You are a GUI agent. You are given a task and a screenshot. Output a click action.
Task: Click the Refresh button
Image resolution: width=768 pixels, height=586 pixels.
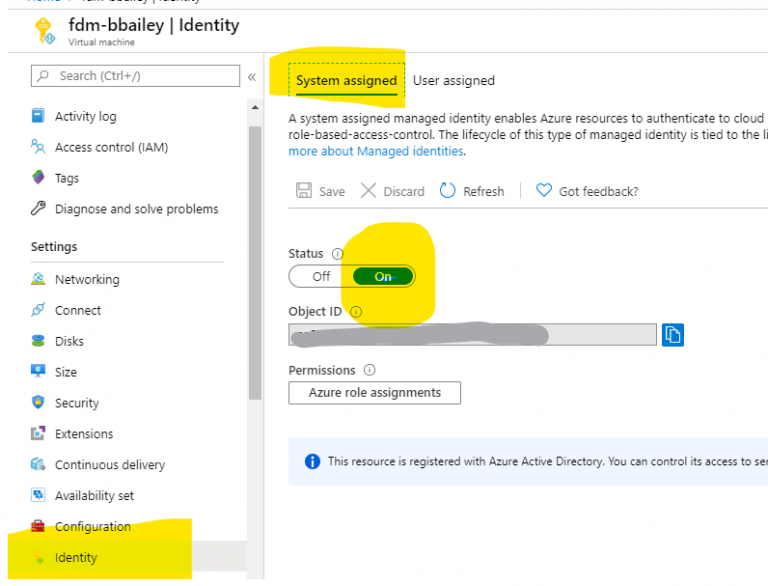click(472, 191)
